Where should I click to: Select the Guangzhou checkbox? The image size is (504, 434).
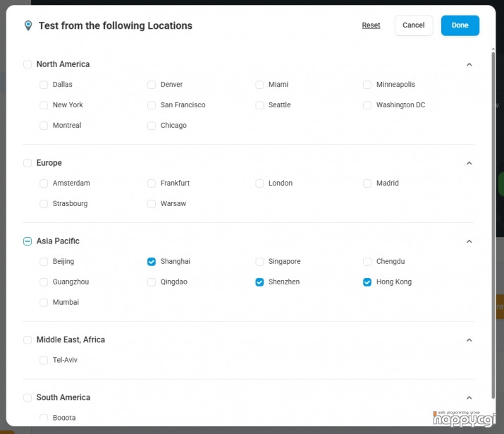(44, 282)
